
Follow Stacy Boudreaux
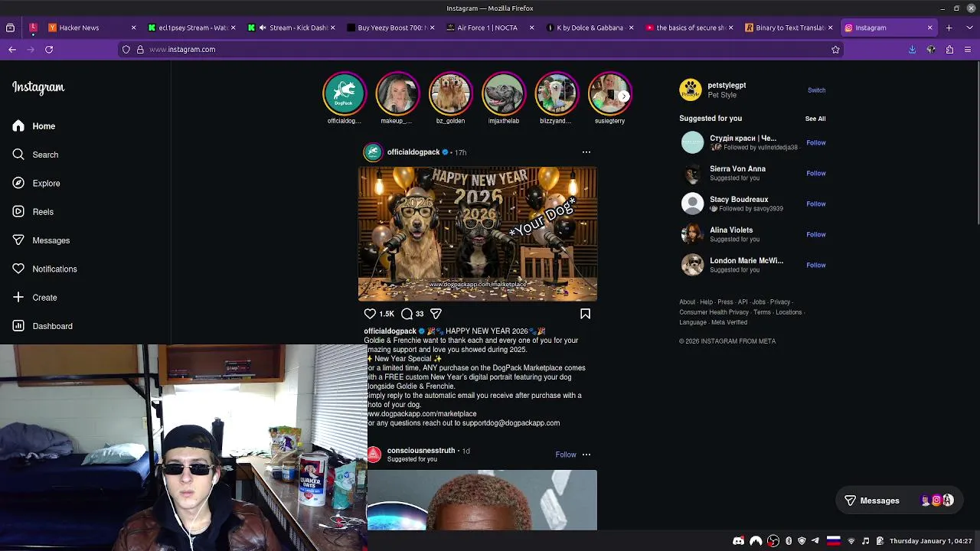(x=816, y=204)
